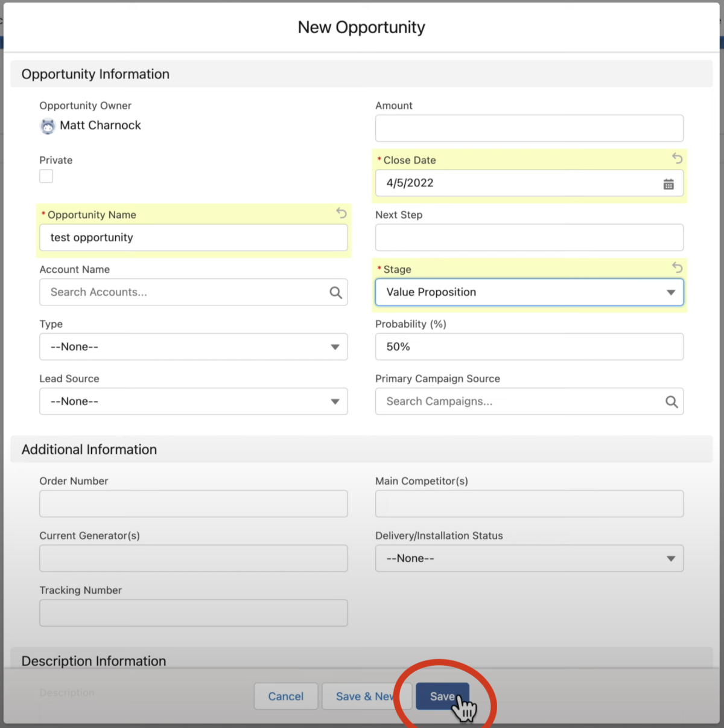Click the undo icon next to Close Date
Image resolution: width=724 pixels, height=728 pixels.
(x=676, y=158)
